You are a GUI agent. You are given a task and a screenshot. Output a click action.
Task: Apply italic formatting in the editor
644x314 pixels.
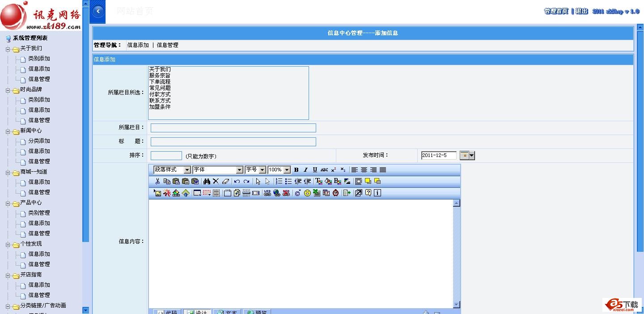click(305, 170)
